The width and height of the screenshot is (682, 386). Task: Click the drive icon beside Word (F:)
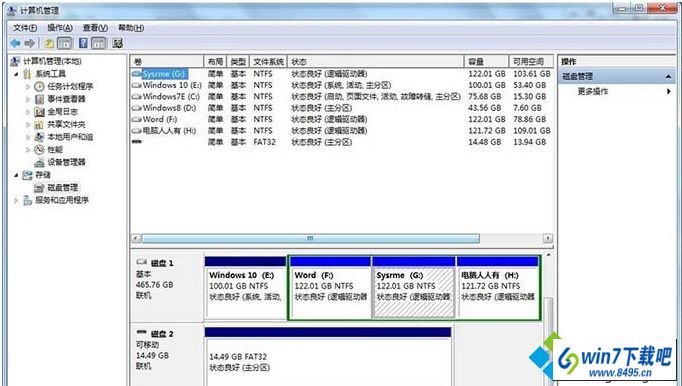tap(137, 119)
